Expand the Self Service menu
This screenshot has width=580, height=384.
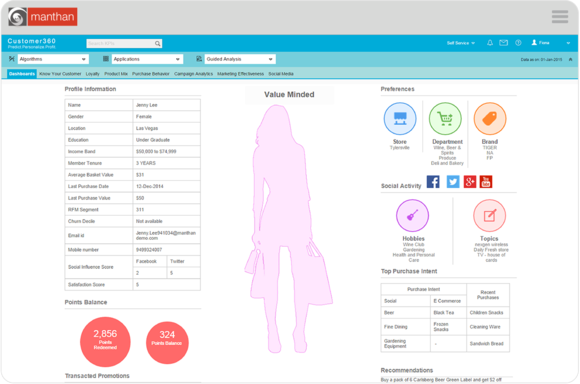point(461,43)
